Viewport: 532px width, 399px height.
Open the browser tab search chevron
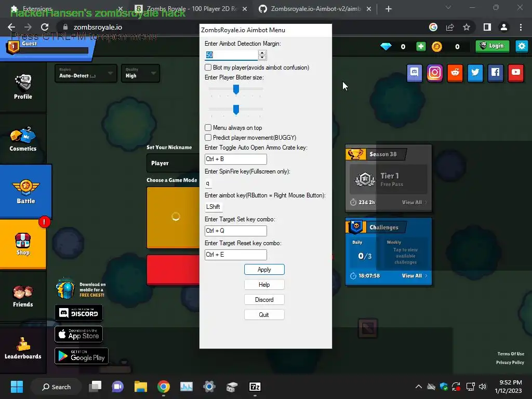tap(448, 7)
